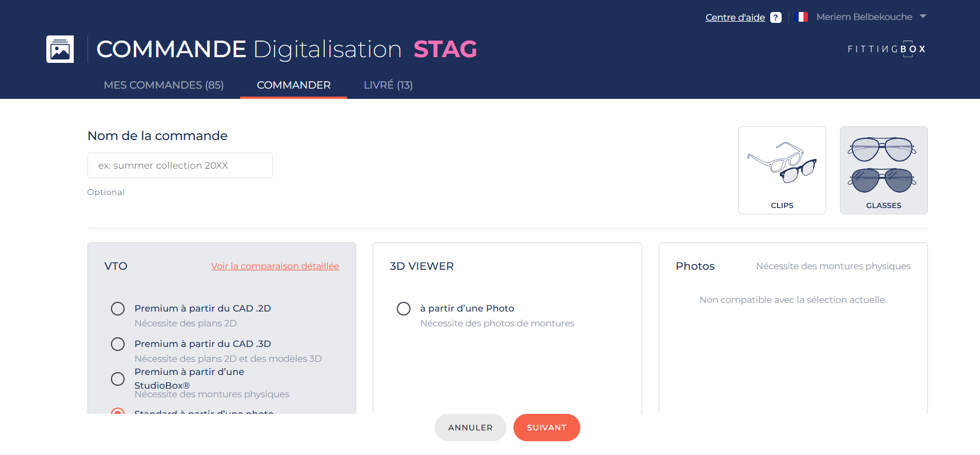Open Voir la comparaison détaillée link
The image size is (980, 455).
[x=275, y=266]
